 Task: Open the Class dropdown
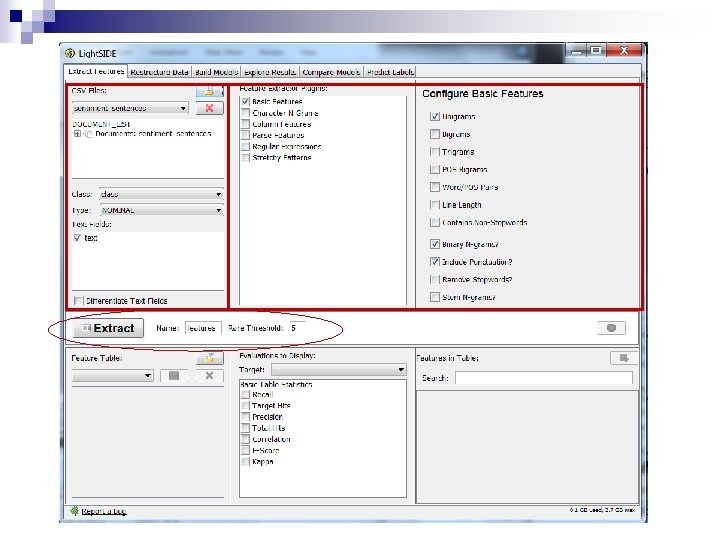tap(161, 194)
